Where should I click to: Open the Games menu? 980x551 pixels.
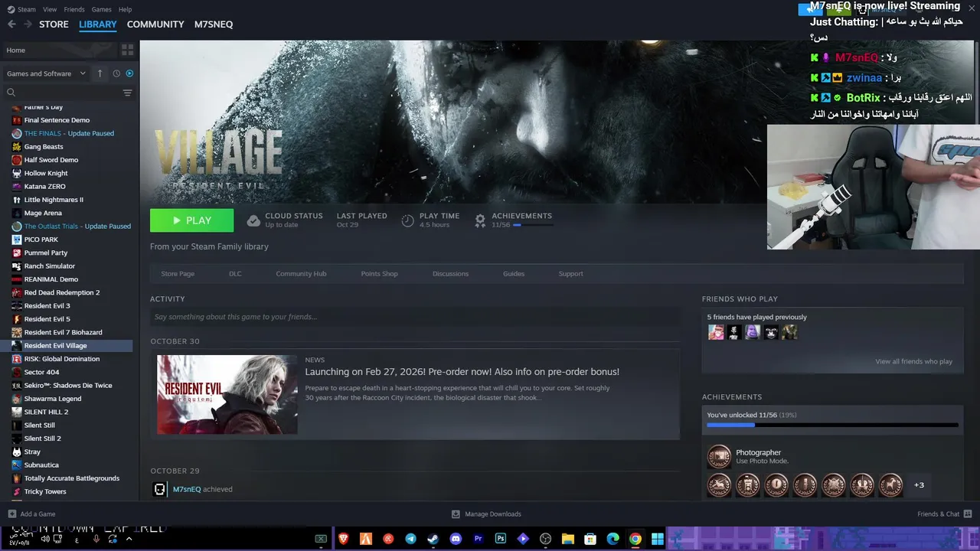point(101,9)
